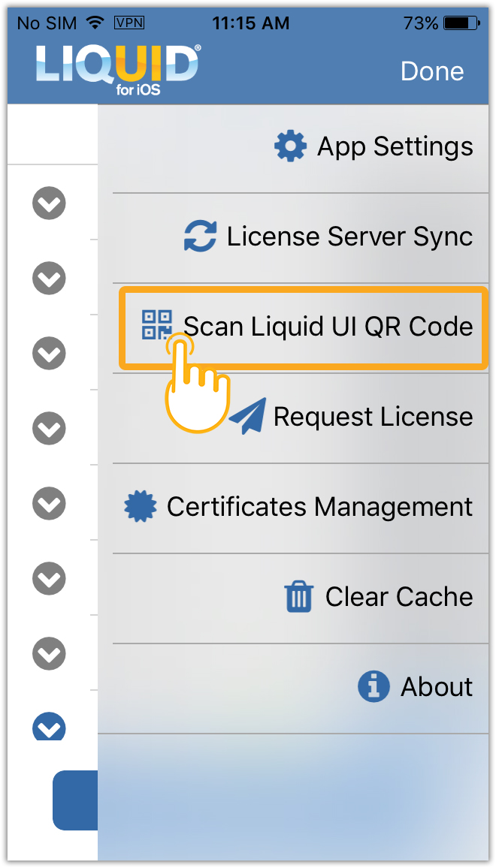Tap the License Server Sync refresh arrows icon

tap(201, 237)
